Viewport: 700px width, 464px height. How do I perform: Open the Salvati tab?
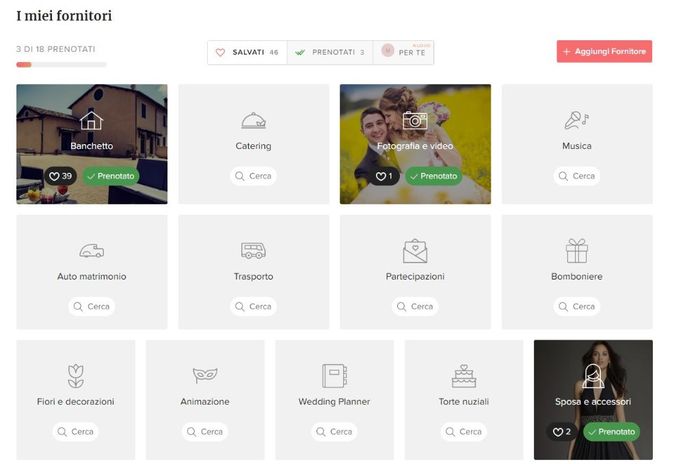(x=247, y=52)
